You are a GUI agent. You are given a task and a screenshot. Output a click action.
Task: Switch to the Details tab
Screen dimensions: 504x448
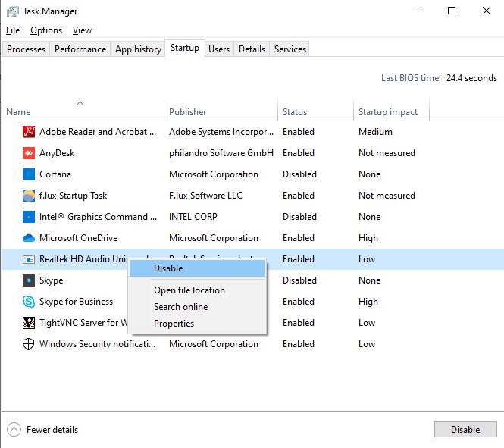252,49
